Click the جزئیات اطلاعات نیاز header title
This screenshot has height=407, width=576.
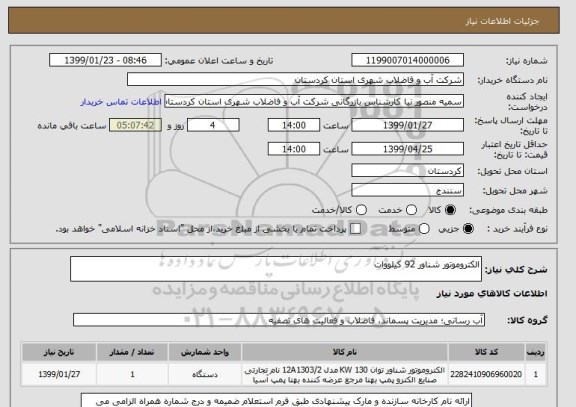pos(502,21)
